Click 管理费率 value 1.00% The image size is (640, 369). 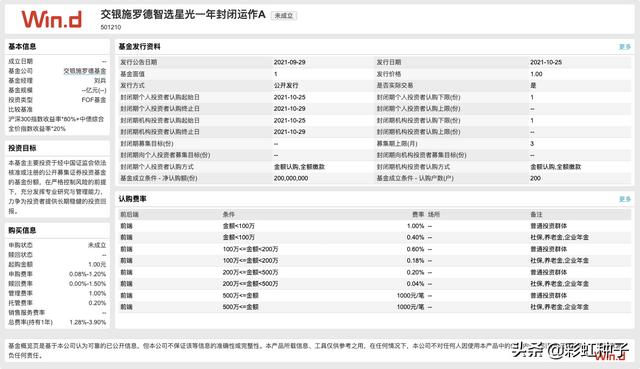click(x=97, y=293)
